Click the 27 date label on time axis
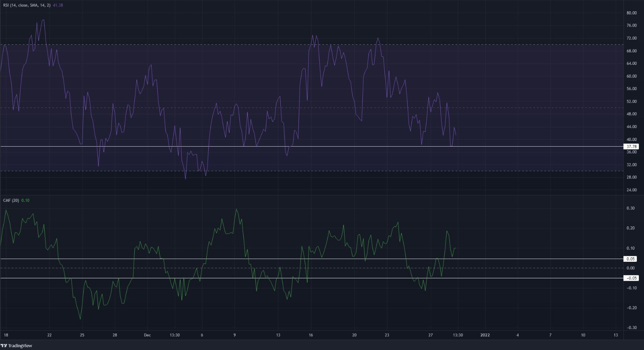The image size is (644, 350). pyautogui.click(x=430, y=335)
